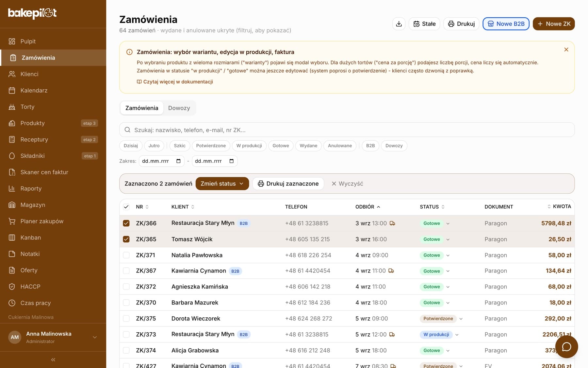
Task: Check the ZK/372 order checkbox
Action: [126, 287]
